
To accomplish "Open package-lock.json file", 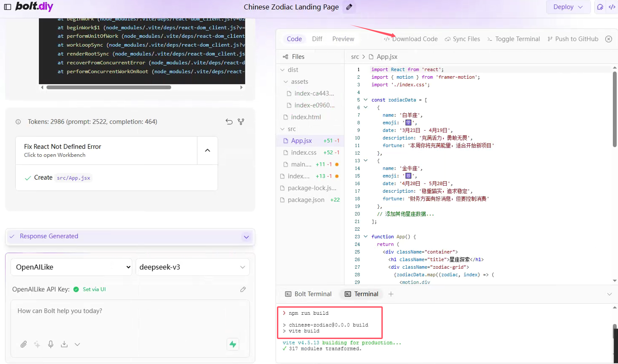I will point(310,188).
